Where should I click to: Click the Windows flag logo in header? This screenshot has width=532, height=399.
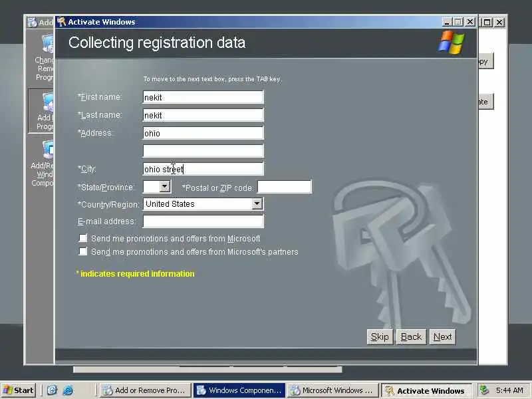(x=452, y=43)
